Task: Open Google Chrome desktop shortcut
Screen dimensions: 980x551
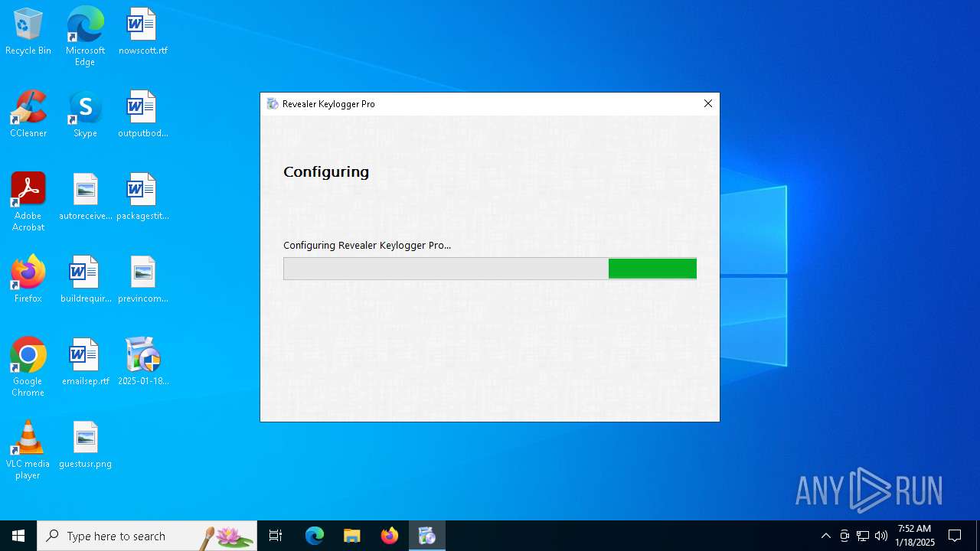Action: [x=28, y=367]
